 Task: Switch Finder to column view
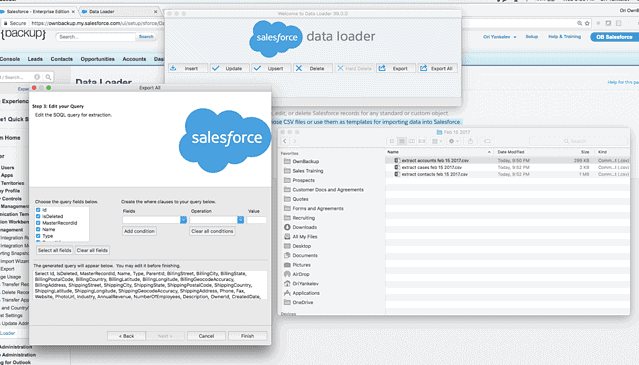pyautogui.click(x=412, y=141)
